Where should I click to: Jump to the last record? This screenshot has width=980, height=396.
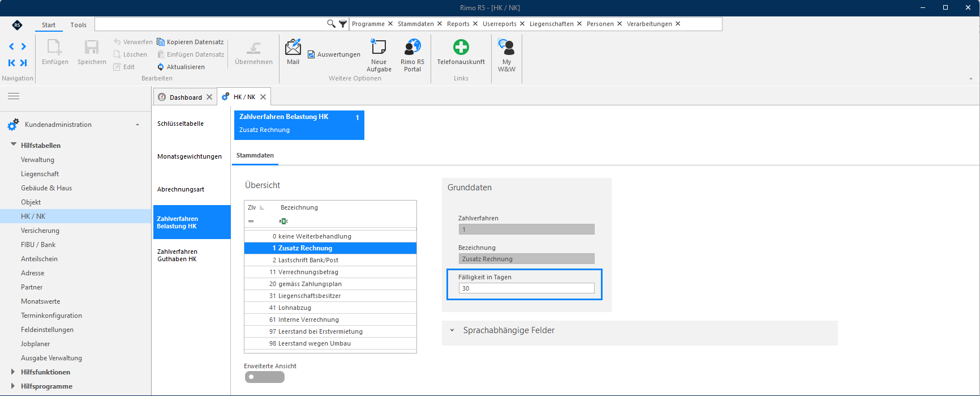(24, 63)
